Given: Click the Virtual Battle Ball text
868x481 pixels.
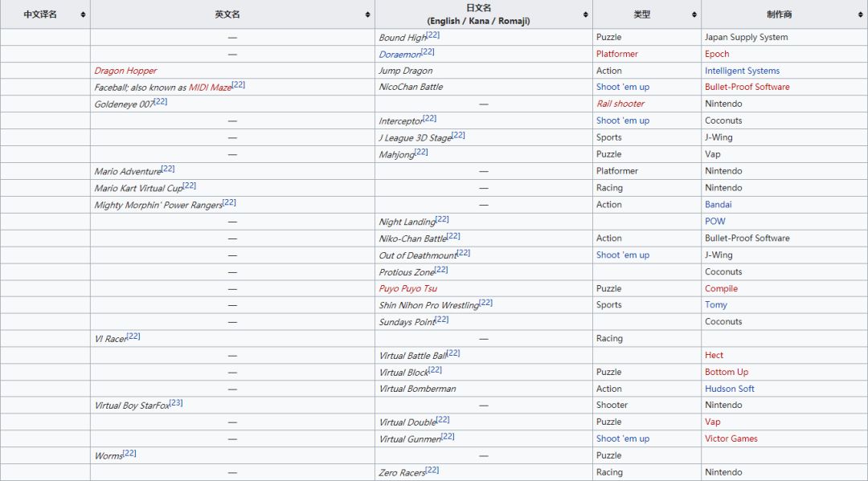Looking at the screenshot, I should (x=413, y=356).
